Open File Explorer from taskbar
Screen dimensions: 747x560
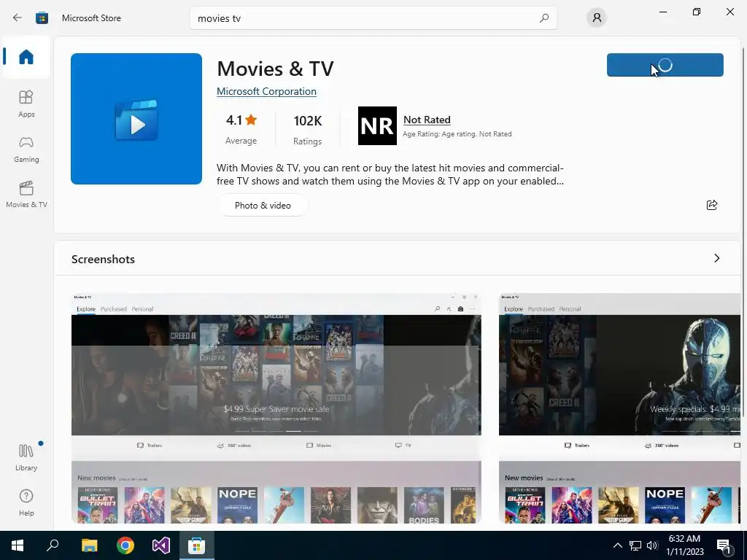(89, 545)
